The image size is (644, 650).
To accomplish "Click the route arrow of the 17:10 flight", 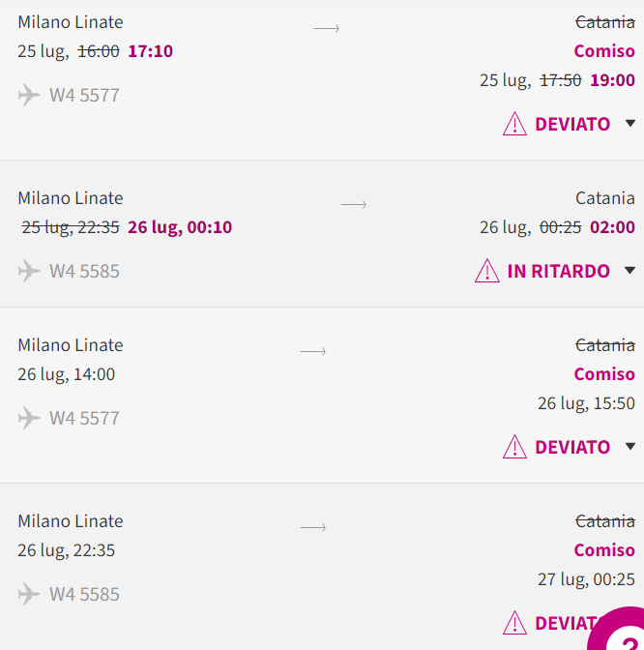I will pyautogui.click(x=327, y=28).
